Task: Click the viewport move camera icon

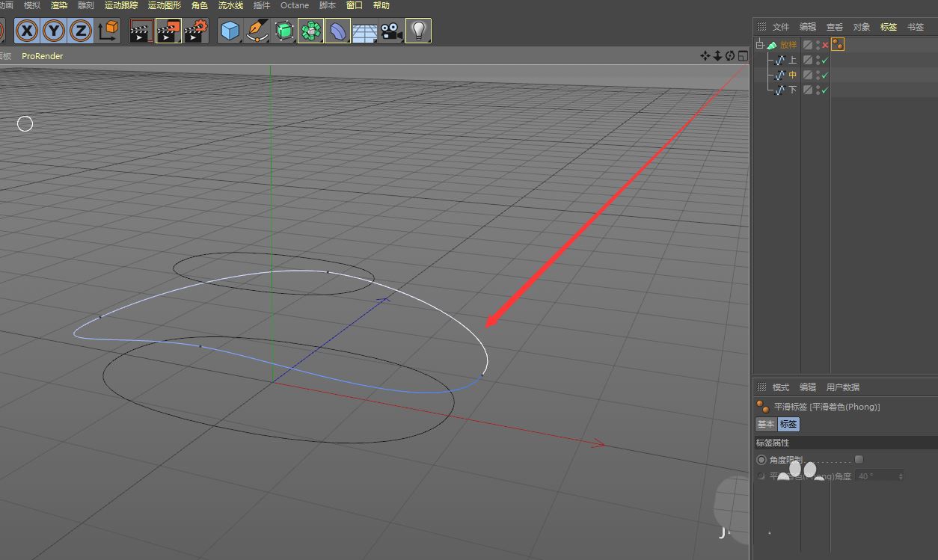Action: click(705, 56)
